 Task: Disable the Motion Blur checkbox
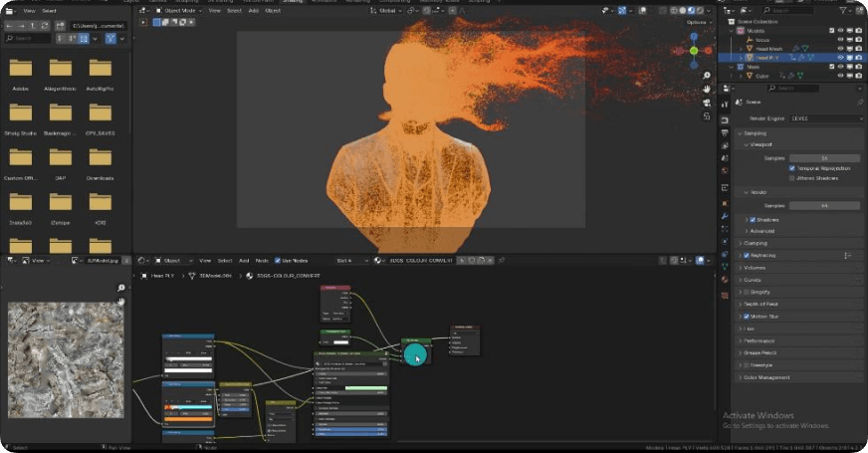click(x=747, y=316)
